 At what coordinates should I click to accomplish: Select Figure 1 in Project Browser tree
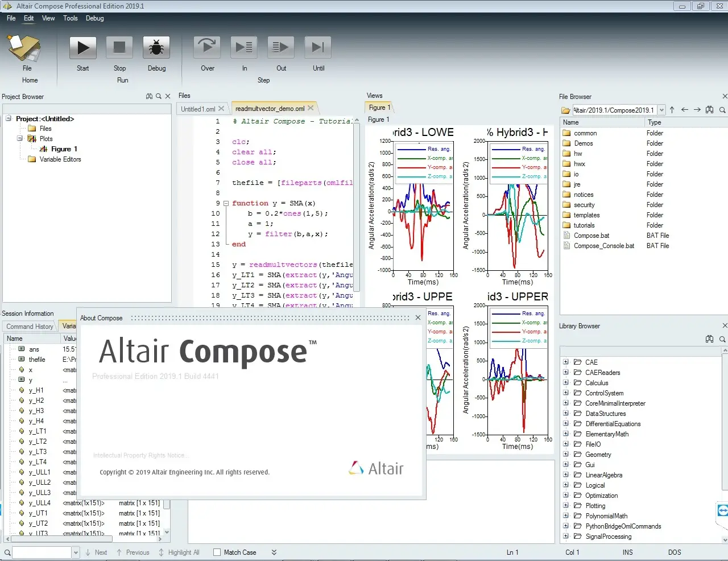(64, 149)
